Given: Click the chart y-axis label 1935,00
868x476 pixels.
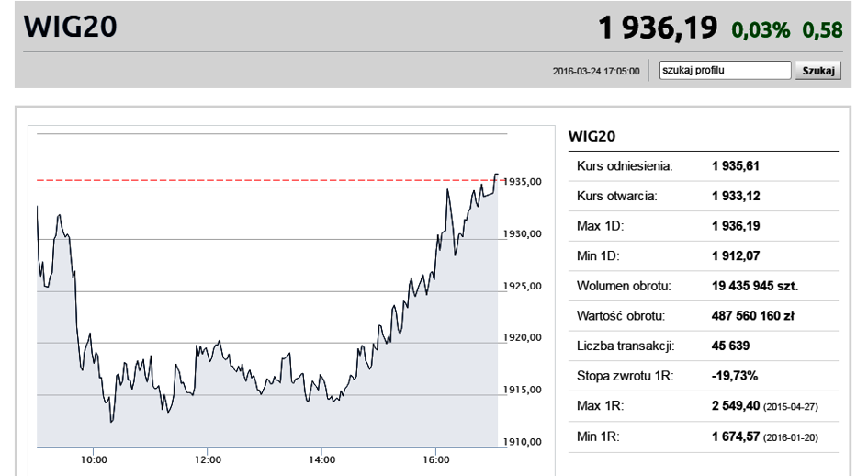Looking at the screenshot, I should pyautogui.click(x=523, y=182).
